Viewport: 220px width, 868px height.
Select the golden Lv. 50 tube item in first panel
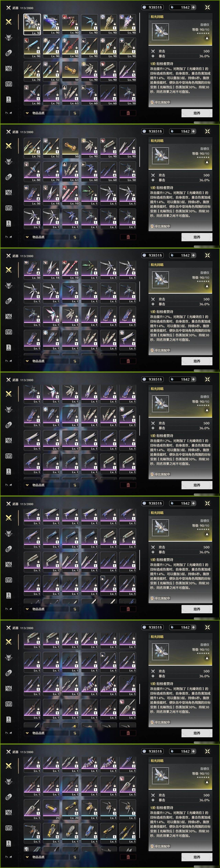click(x=70, y=71)
